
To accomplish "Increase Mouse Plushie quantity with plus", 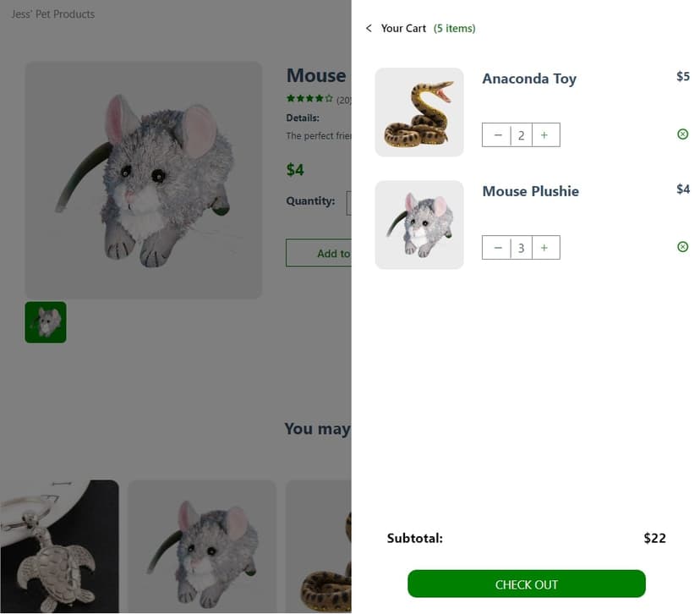I will [544, 248].
